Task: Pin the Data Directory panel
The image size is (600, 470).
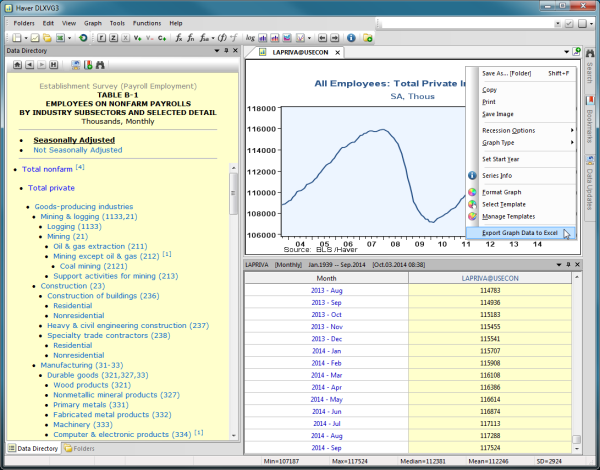Action: pyautogui.click(x=226, y=51)
